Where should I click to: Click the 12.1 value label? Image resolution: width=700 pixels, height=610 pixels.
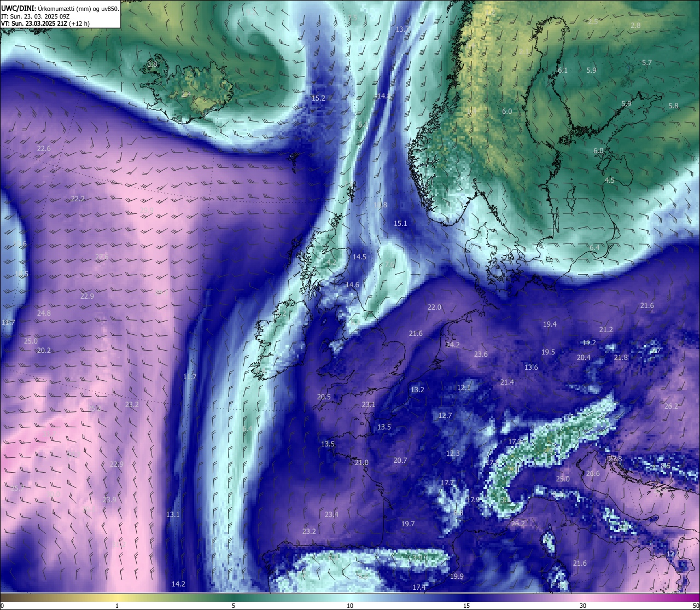[x=464, y=387]
